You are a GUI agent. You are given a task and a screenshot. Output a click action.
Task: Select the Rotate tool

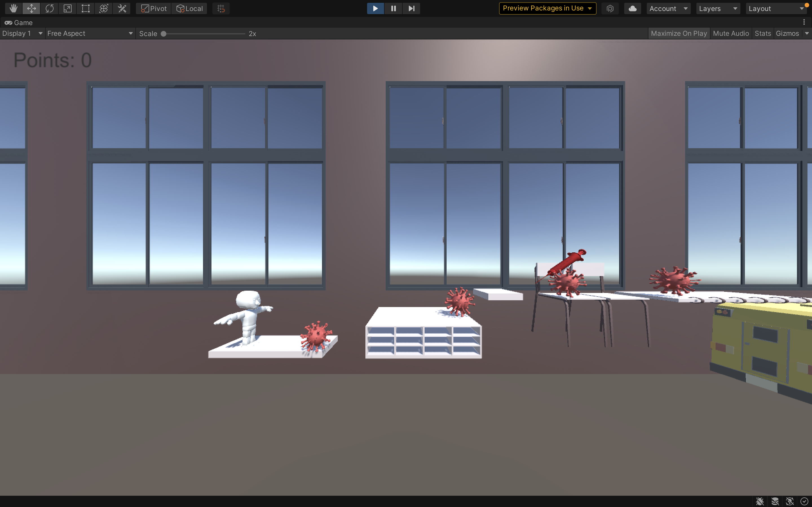tap(49, 8)
